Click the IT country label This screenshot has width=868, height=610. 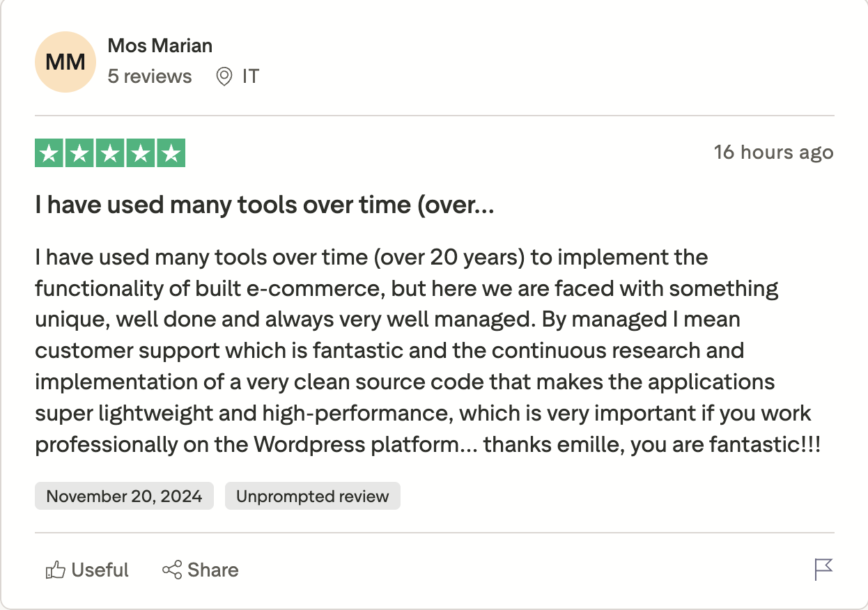click(251, 77)
